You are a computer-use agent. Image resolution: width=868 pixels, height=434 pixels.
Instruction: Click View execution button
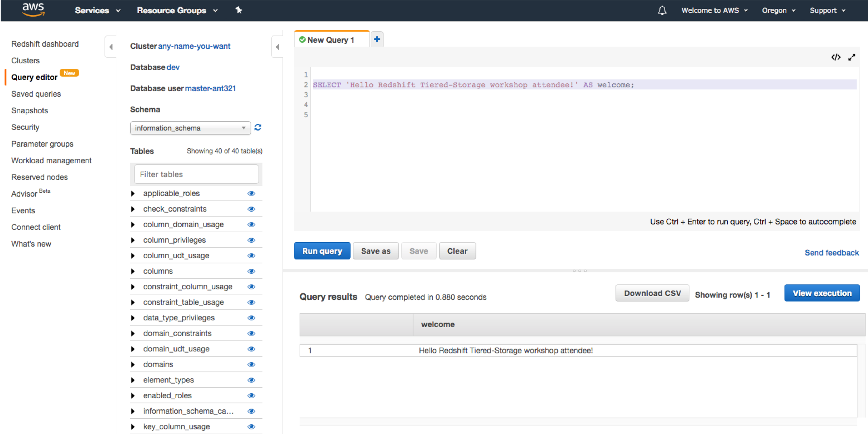click(x=822, y=293)
